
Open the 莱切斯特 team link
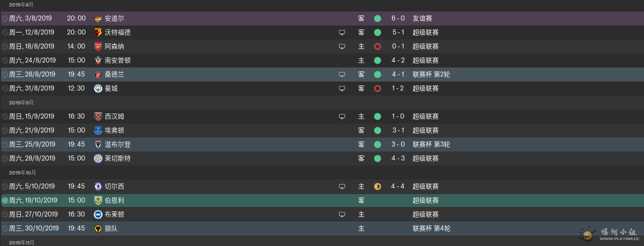pyautogui.click(x=118, y=158)
